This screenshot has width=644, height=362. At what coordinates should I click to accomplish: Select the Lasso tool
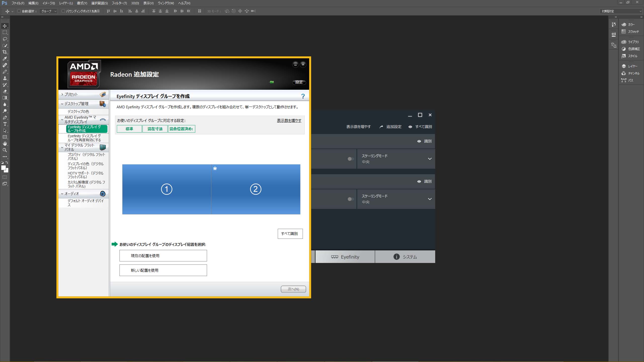[x=5, y=39]
